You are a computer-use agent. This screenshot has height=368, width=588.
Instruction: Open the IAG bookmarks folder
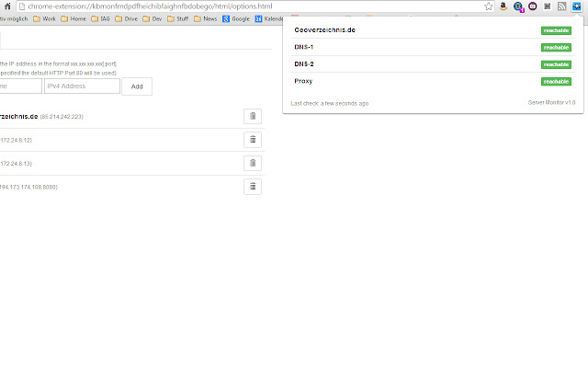coord(100,18)
